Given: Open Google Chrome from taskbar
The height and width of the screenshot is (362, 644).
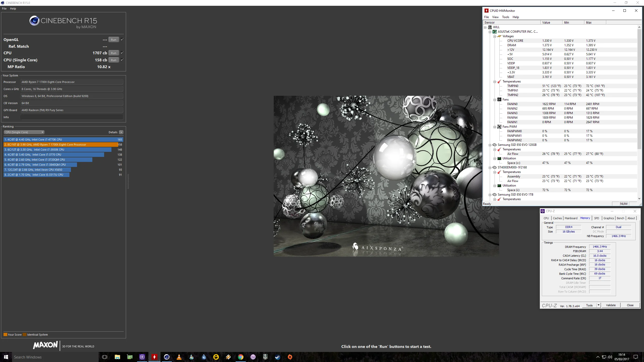Looking at the screenshot, I should tap(241, 357).
